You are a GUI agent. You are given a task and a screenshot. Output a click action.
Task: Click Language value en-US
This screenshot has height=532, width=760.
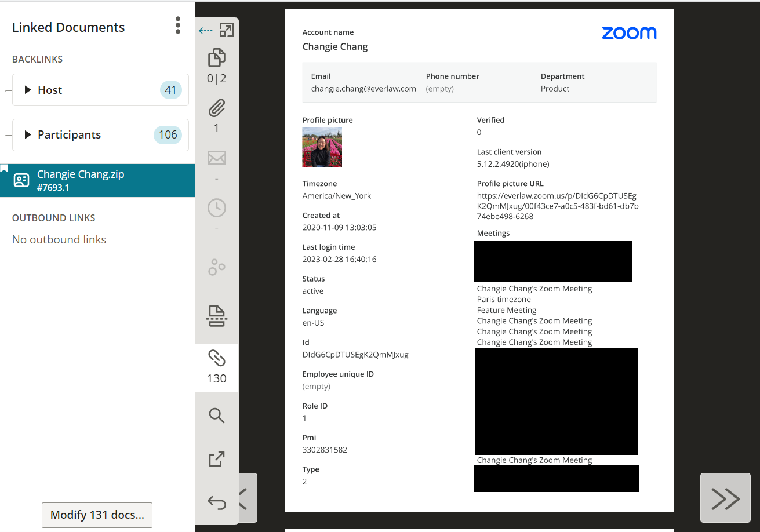pyautogui.click(x=314, y=323)
